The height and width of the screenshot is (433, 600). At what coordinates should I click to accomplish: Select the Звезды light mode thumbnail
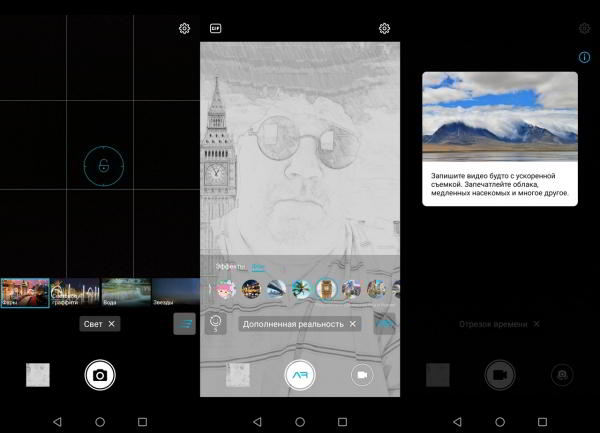175,292
